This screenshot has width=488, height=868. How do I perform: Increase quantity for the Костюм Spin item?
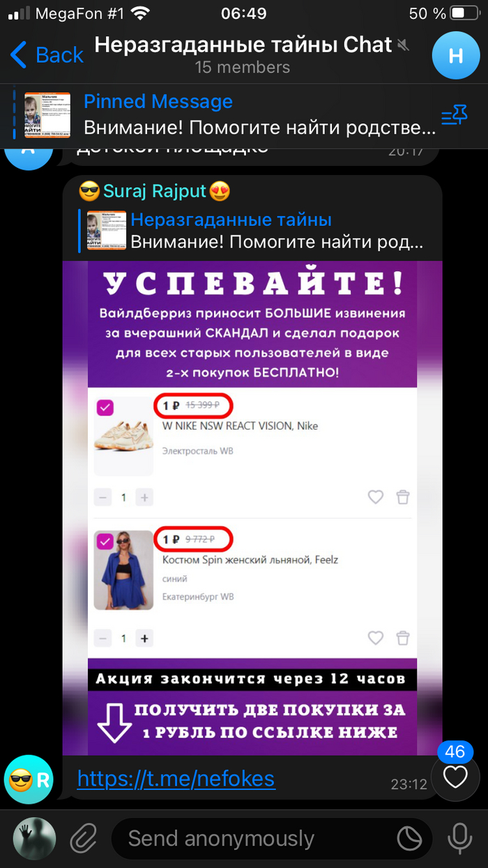[x=144, y=639]
